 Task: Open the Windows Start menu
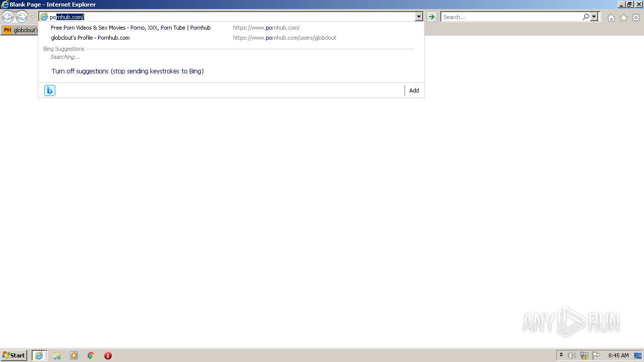14,355
